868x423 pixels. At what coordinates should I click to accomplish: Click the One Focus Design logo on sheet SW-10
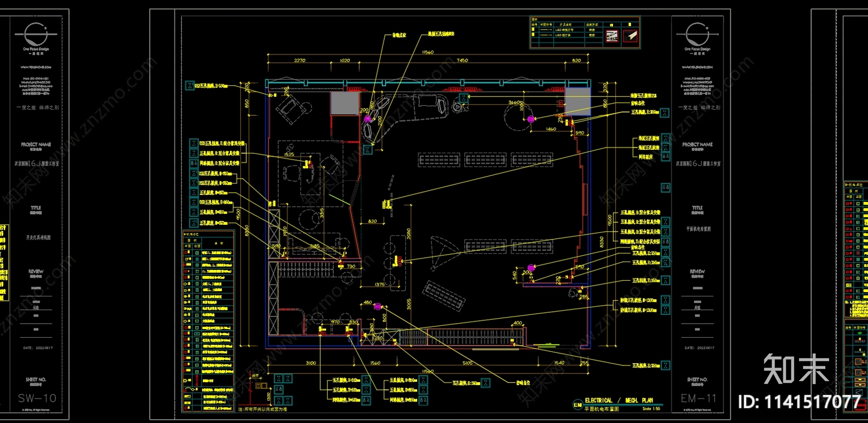(x=36, y=35)
